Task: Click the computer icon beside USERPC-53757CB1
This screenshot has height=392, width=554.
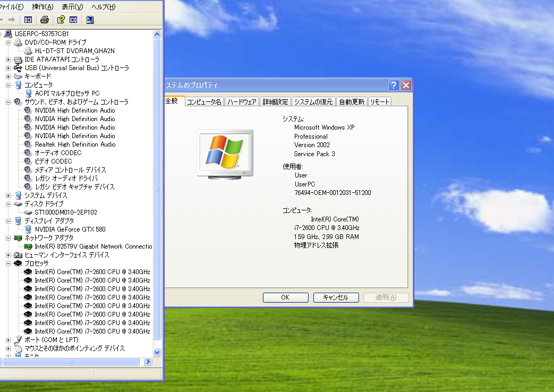Action: tap(8, 34)
